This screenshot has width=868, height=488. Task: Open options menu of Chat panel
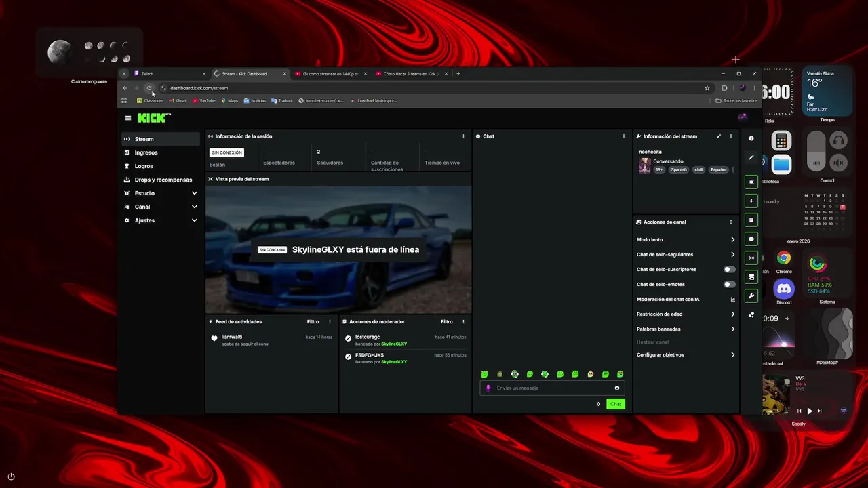[624, 136]
